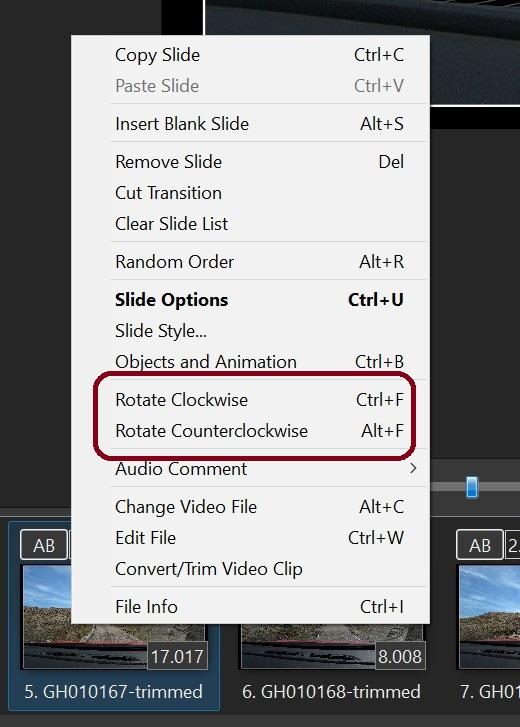Choose Copy Slide from the context menu
Viewport: 520px width, 727px height.
click(x=250, y=55)
